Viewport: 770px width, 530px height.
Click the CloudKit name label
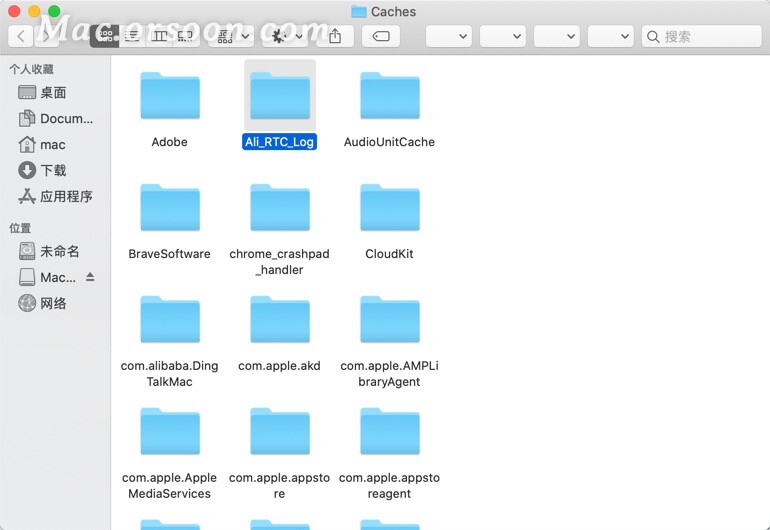point(389,254)
